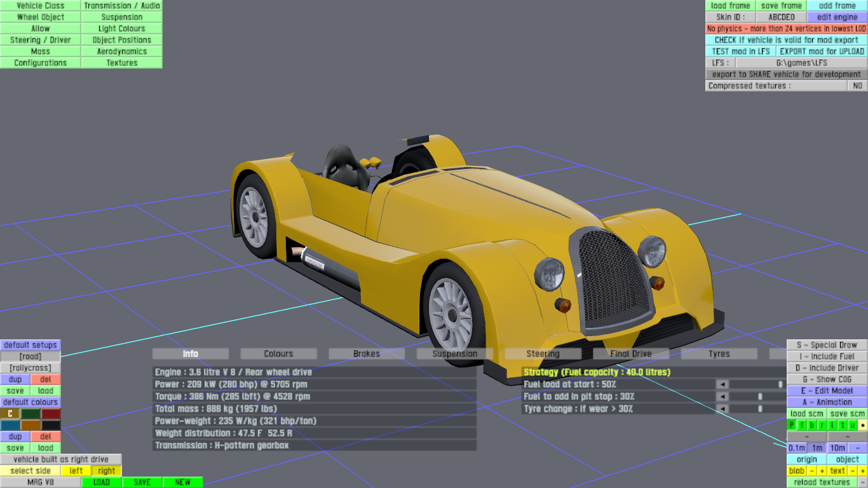Set grid step to 10m
868x488 pixels.
(x=837, y=448)
